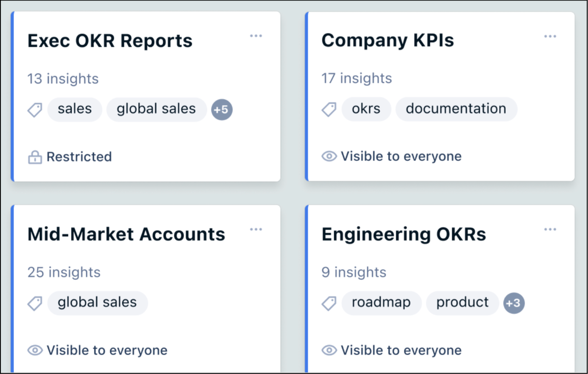This screenshot has width=588, height=374.
Task: Click the roadmap tag pill on Engineering OKRs
Action: pyautogui.click(x=381, y=302)
